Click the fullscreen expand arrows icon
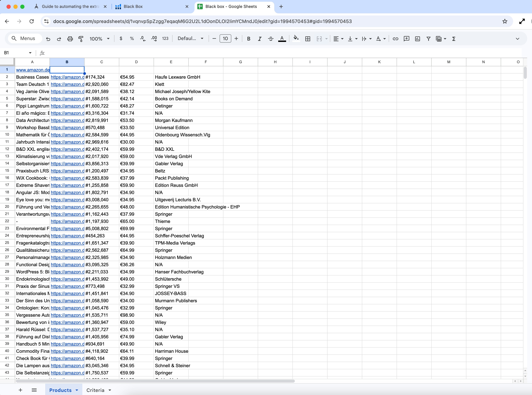 [x=522, y=21]
